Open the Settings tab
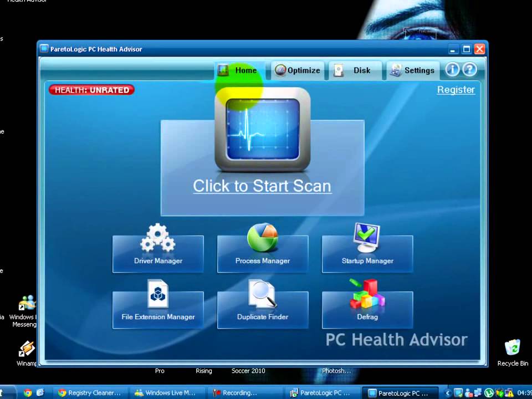The height and width of the screenshot is (399, 532). click(413, 70)
